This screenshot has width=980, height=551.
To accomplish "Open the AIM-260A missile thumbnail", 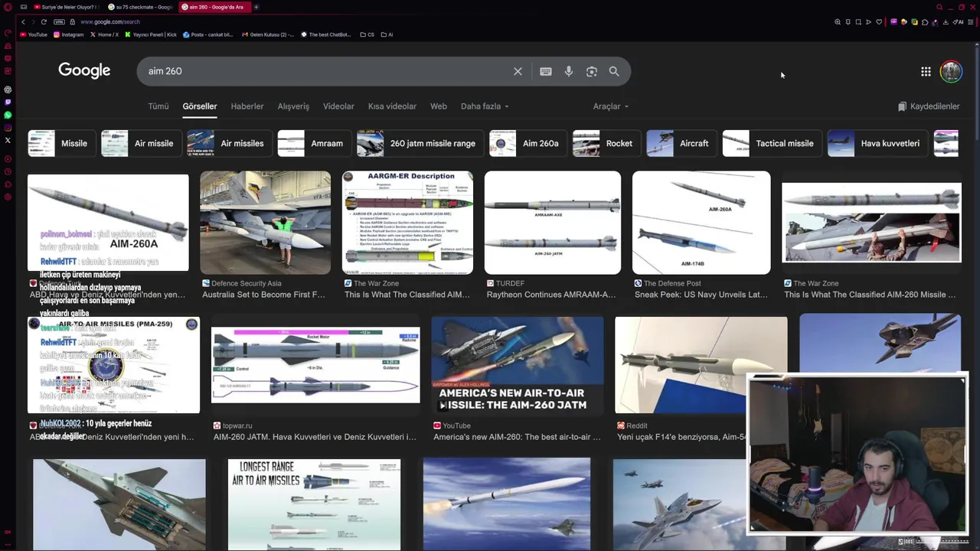I will (108, 222).
